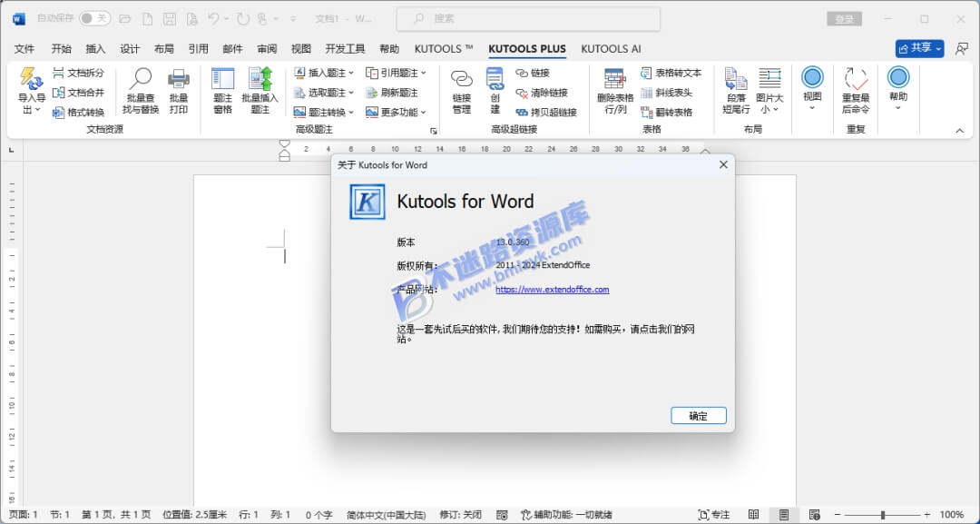Select Clear Links (清除链接)
This screenshot has height=524, width=980.
pyautogui.click(x=541, y=93)
